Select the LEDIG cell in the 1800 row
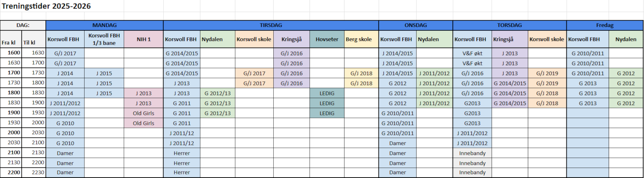The image size is (644, 178). (x=327, y=93)
